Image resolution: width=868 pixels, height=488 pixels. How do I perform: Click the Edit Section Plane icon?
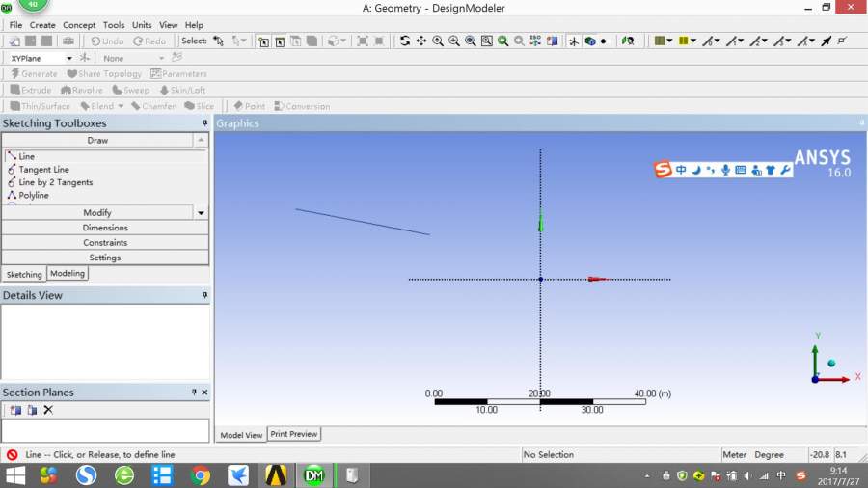tap(32, 410)
